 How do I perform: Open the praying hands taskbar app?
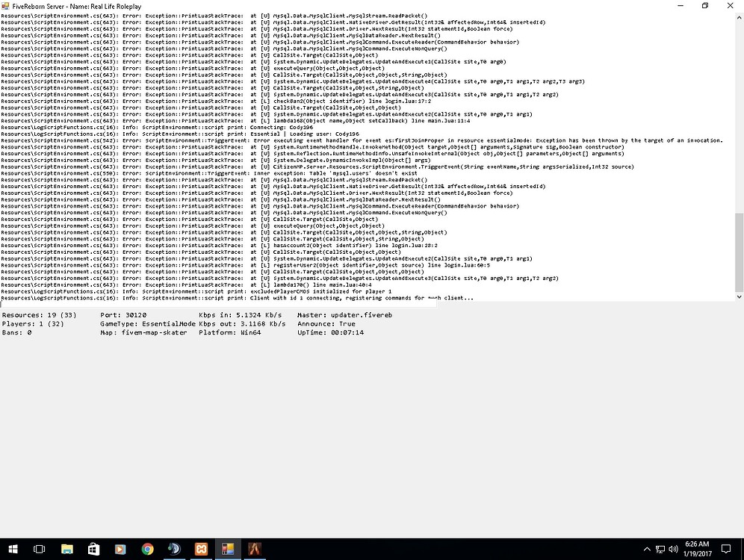point(255,549)
